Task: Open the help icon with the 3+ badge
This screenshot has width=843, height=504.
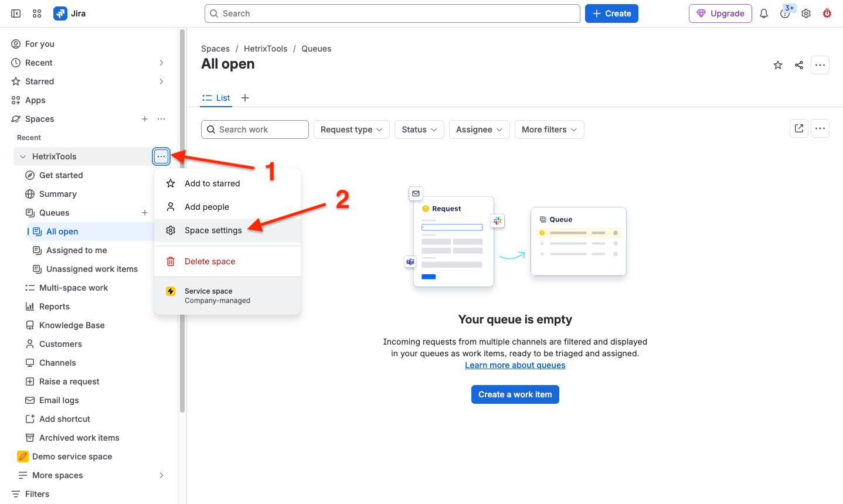Action: click(785, 13)
